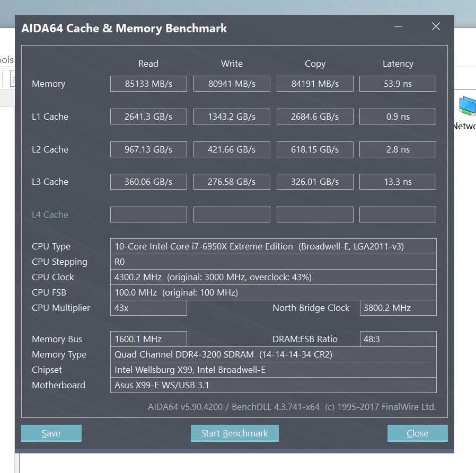Click the empty L4 Cache Copy field
Screen dimensions: 476x473
tap(315, 215)
